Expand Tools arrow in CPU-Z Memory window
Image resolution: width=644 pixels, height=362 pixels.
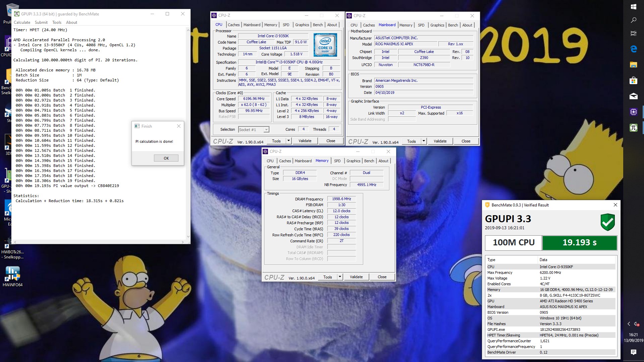[340, 277]
